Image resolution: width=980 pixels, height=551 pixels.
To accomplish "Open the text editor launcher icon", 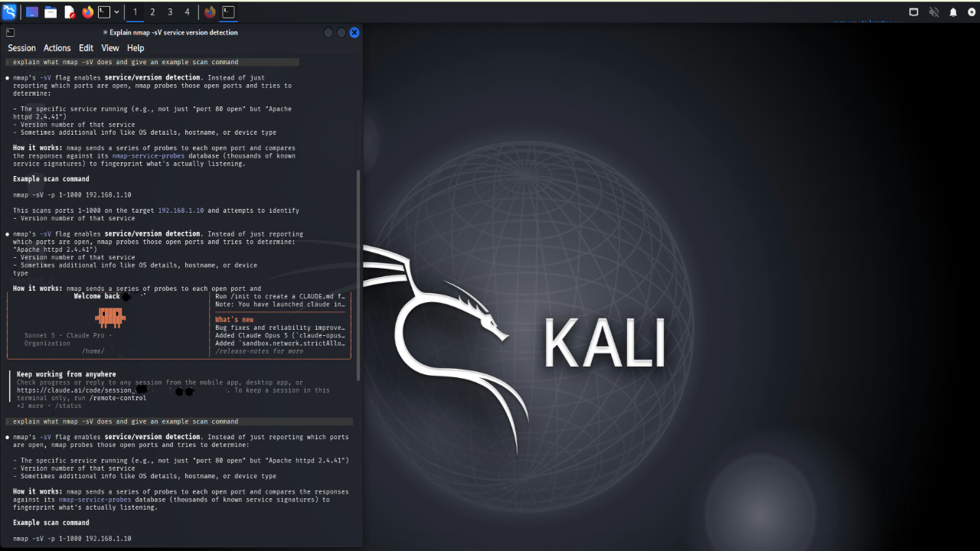I will pos(70,12).
